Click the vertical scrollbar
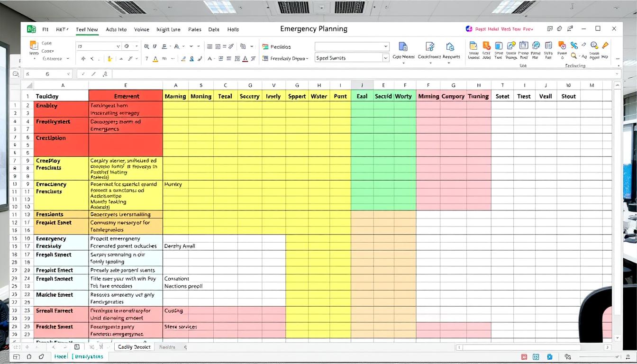 coord(617,211)
